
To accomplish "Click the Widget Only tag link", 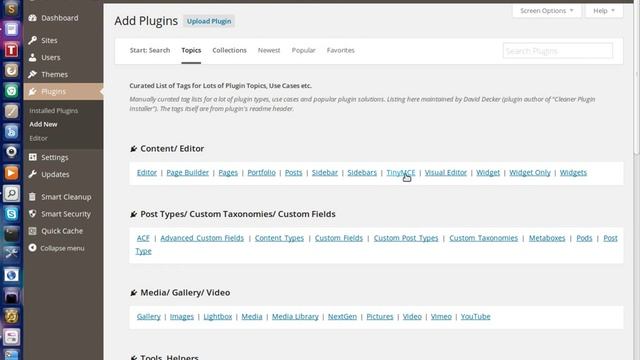I will pos(530,172).
